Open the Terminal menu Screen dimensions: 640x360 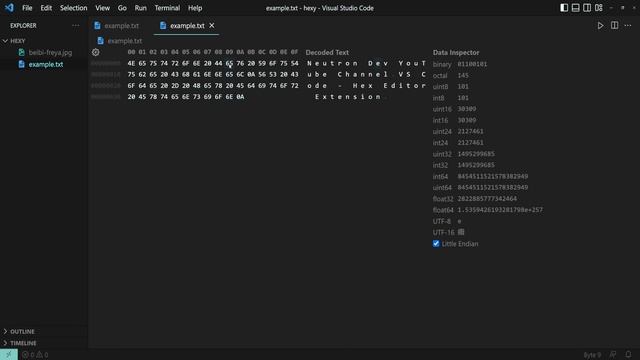click(167, 8)
